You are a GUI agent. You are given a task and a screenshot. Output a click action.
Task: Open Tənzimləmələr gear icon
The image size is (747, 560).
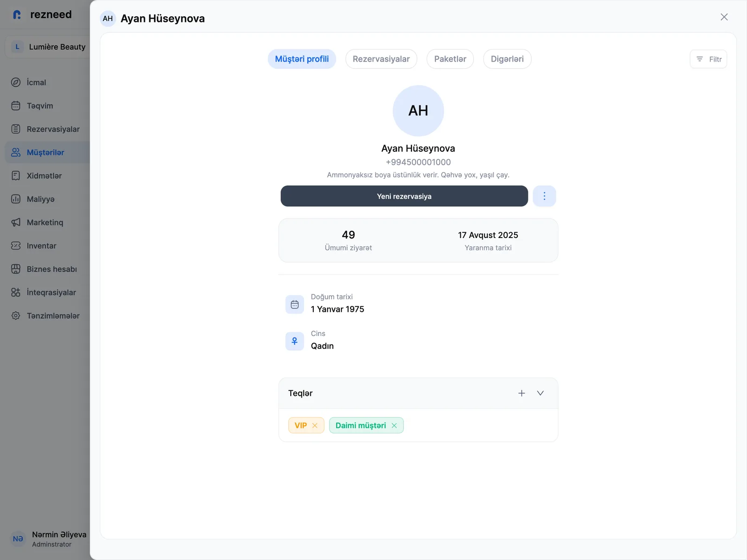tap(16, 315)
